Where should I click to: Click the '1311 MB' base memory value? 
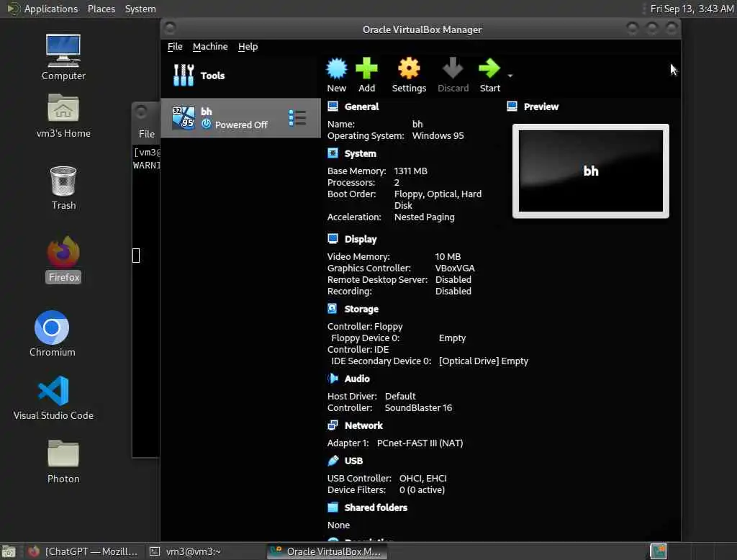coord(411,171)
